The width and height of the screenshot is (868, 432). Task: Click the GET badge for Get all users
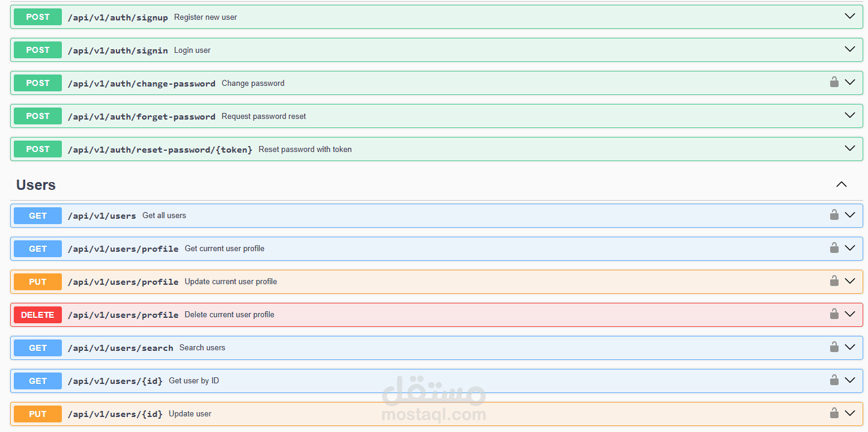tap(38, 216)
